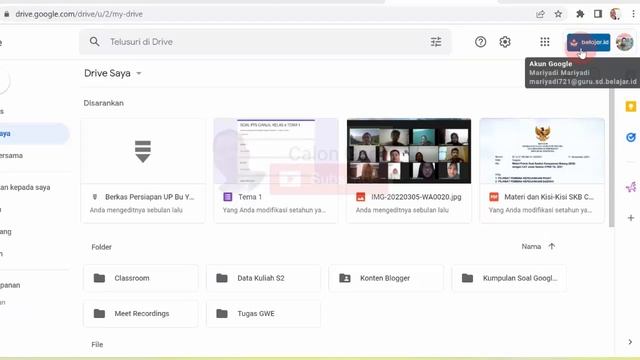Open Materi dan Kisi-Kisi SKB thumbnail
Image resolution: width=640 pixels, height=360 pixels.
[542, 151]
